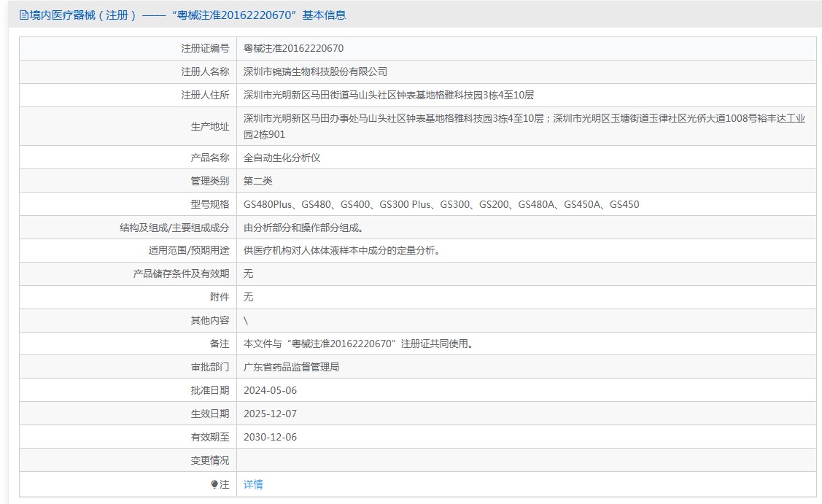Click the expiry date 2030-12-06
Screen dimensions: 822x504
[270, 437]
